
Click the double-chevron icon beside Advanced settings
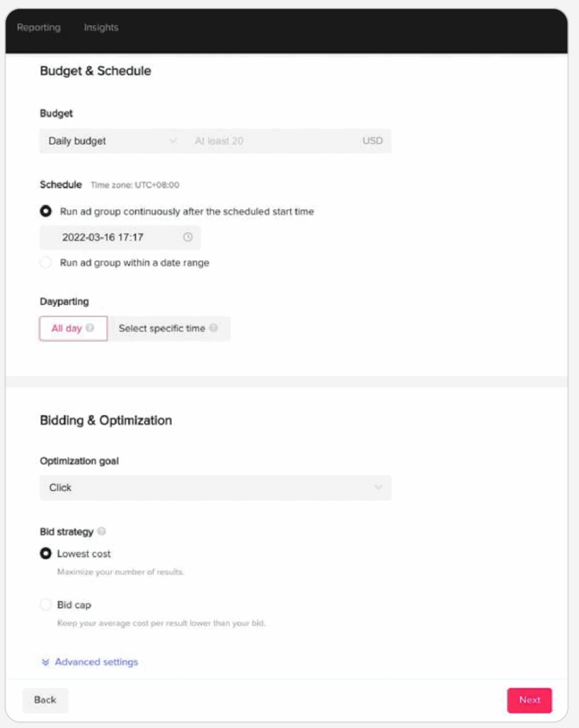tap(46, 662)
